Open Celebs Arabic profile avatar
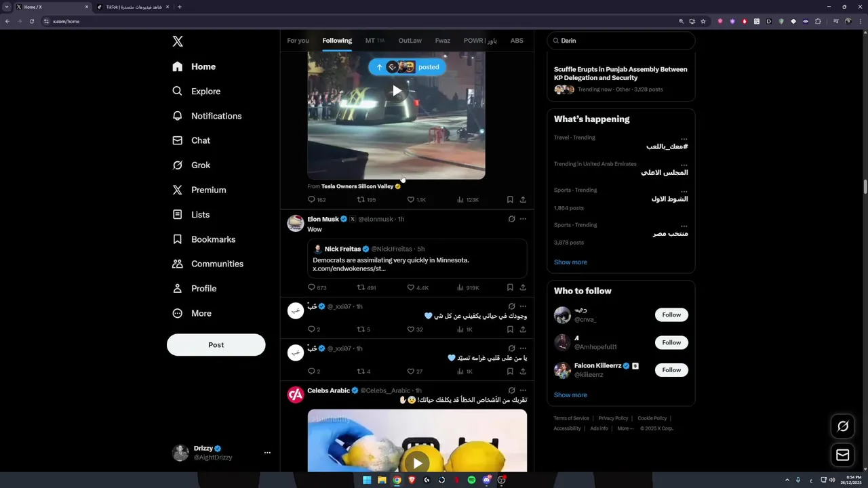868x488 pixels. (296, 395)
